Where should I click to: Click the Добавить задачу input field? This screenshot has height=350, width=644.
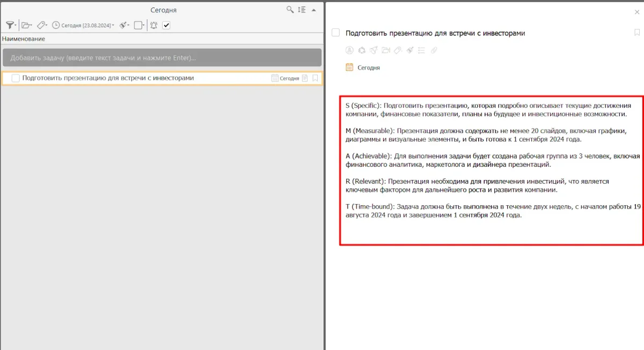(x=162, y=57)
